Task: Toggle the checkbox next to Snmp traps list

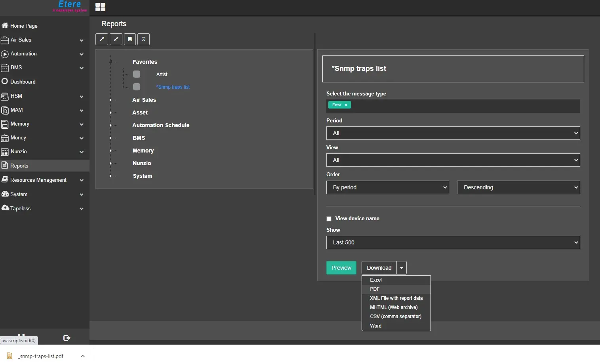Action: point(137,87)
